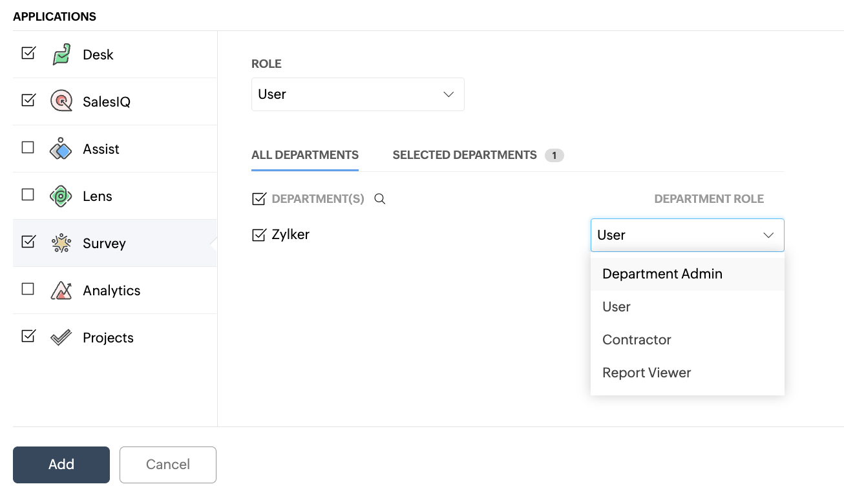Click the Cancel button
Image resolution: width=844 pixels, height=504 pixels.
coord(167,465)
